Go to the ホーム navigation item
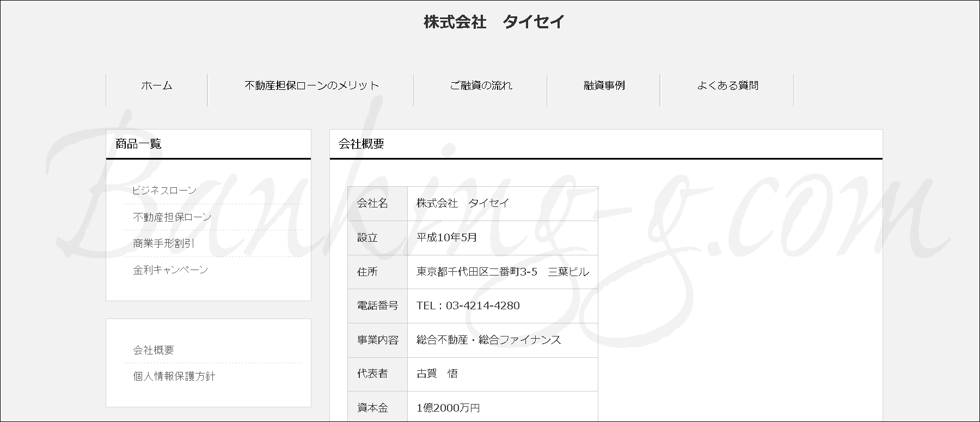 (157, 85)
